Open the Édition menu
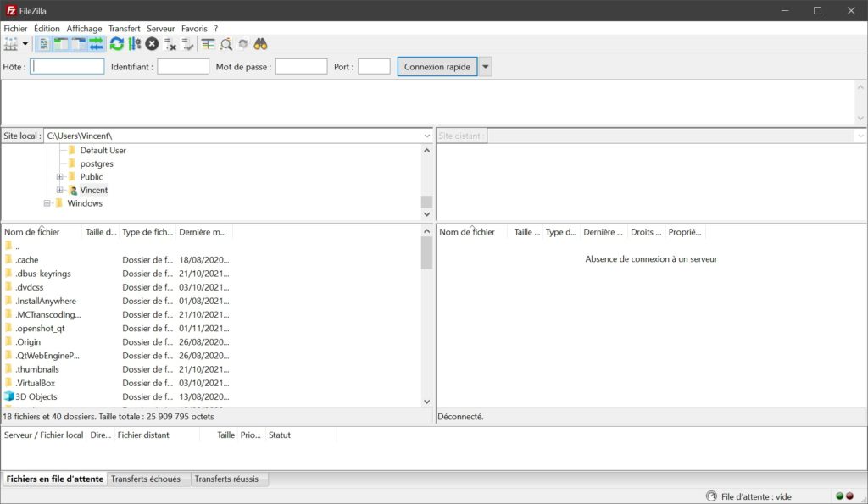 tap(47, 29)
